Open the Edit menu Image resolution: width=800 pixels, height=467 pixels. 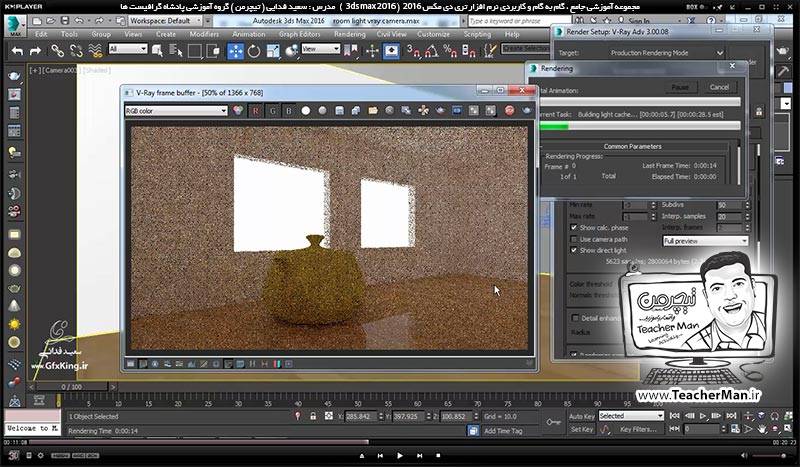pyautogui.click(x=41, y=34)
